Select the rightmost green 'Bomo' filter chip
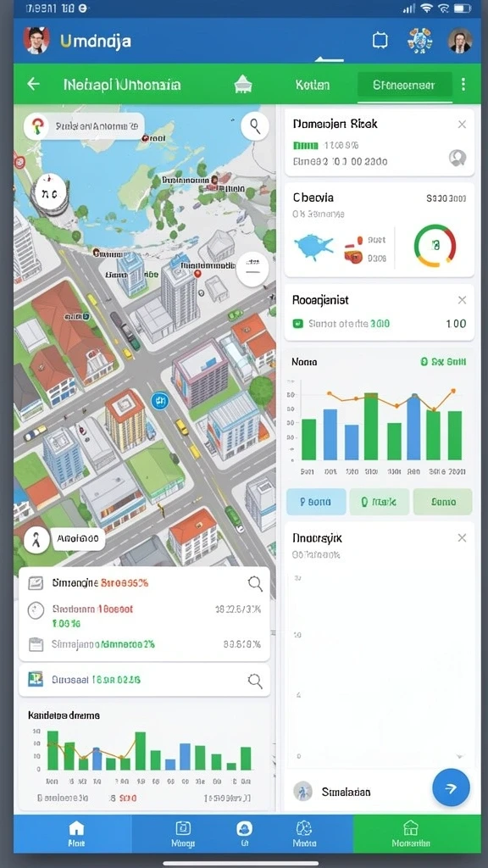This screenshot has width=488, height=868. 442,502
